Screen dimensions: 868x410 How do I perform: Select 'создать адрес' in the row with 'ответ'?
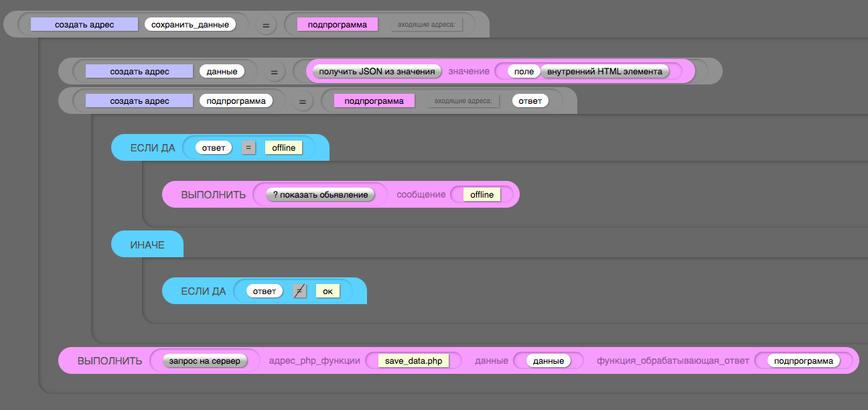click(139, 101)
